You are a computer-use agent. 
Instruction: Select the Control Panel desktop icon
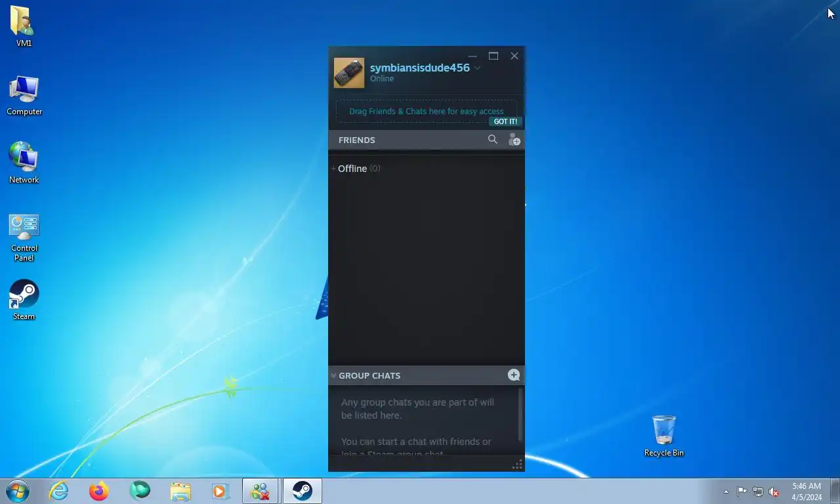click(24, 238)
